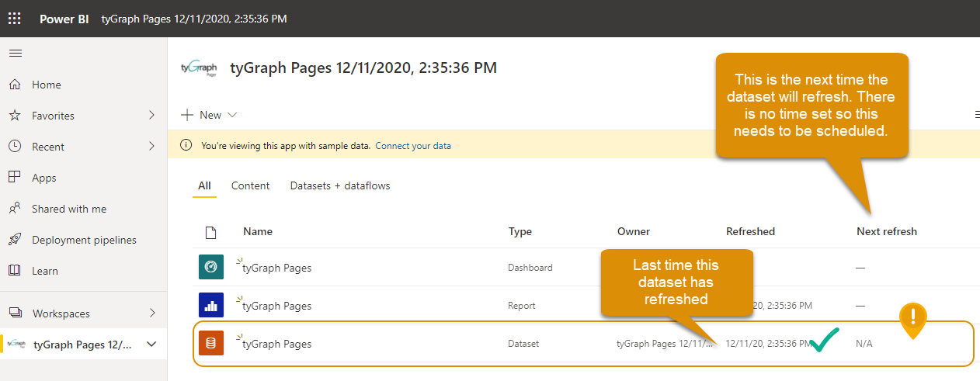Click the Favorites star icon
Screen dimensions: 980x381
point(15,116)
